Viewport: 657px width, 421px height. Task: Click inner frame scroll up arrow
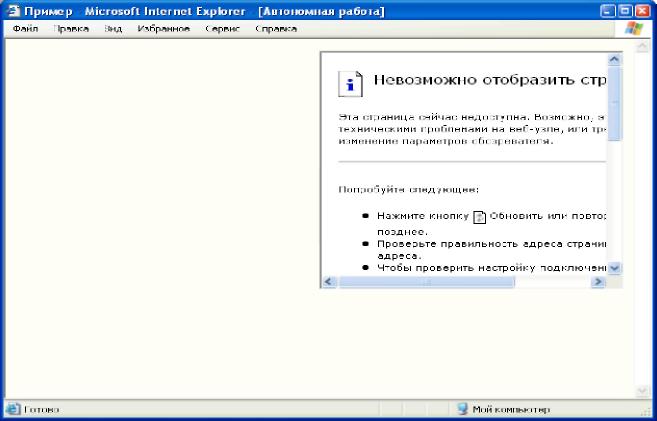[x=614, y=59]
